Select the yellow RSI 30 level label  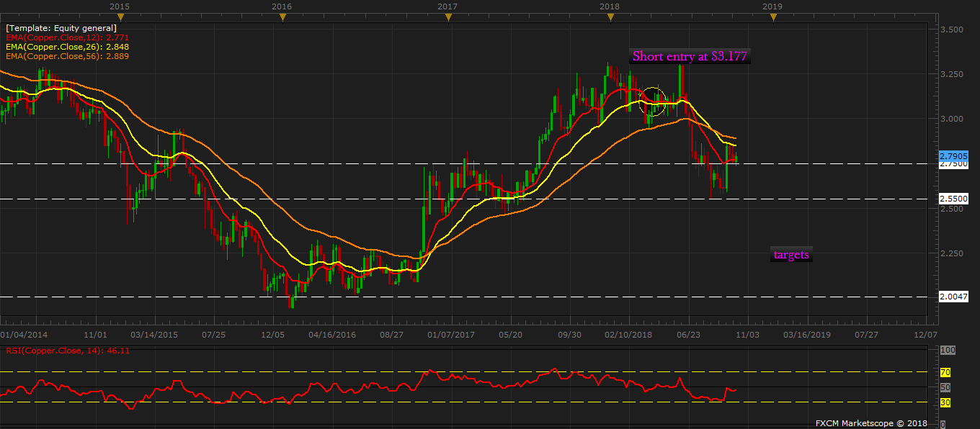945,402
